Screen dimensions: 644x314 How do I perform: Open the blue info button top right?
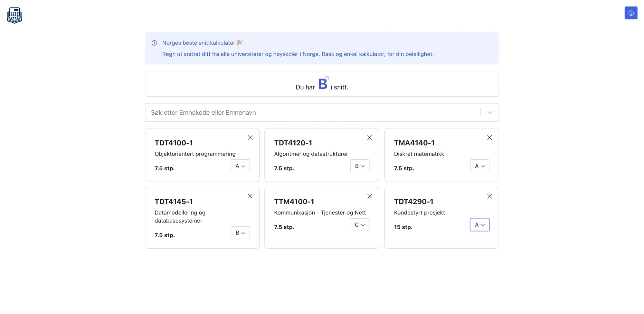631,13
